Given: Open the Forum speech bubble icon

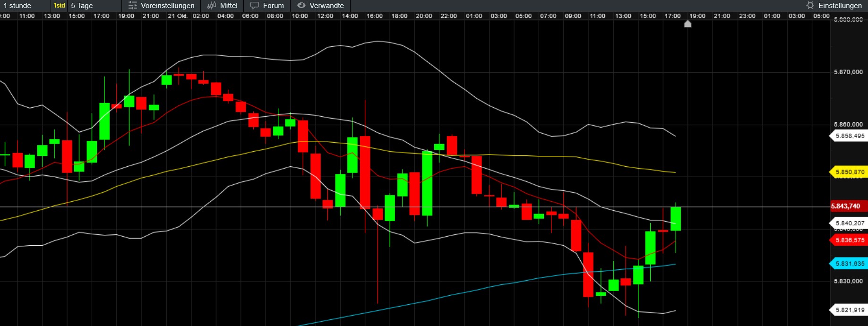Looking at the screenshot, I should pyautogui.click(x=255, y=6).
